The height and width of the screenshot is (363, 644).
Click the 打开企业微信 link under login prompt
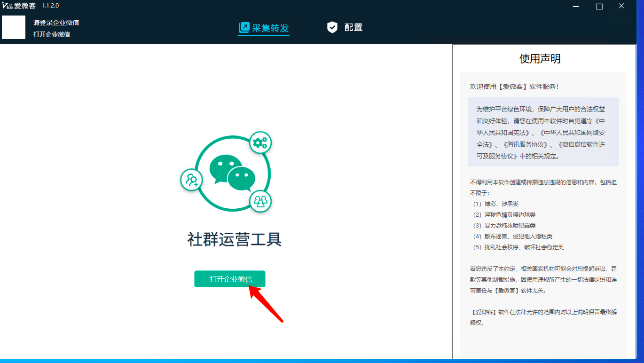coord(52,34)
